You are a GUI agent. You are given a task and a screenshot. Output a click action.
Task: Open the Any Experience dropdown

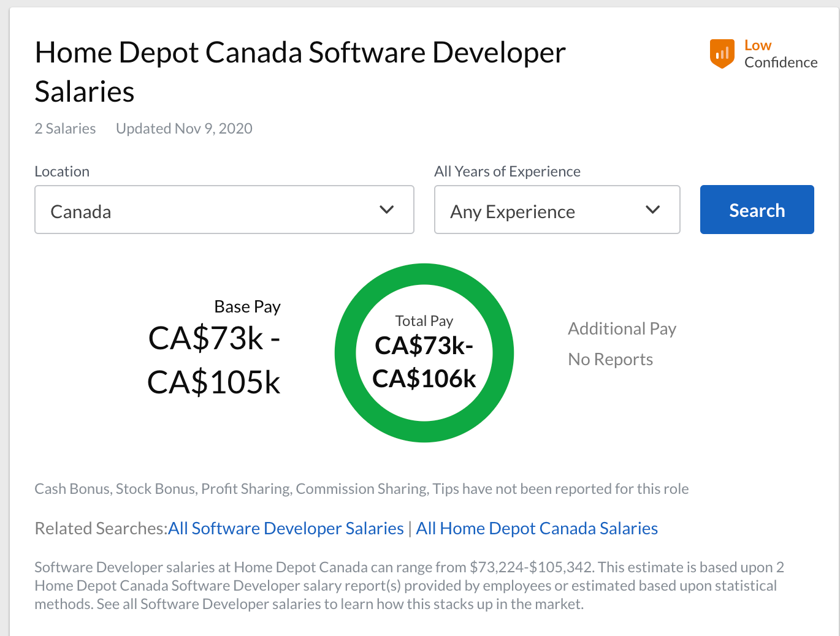(x=557, y=210)
